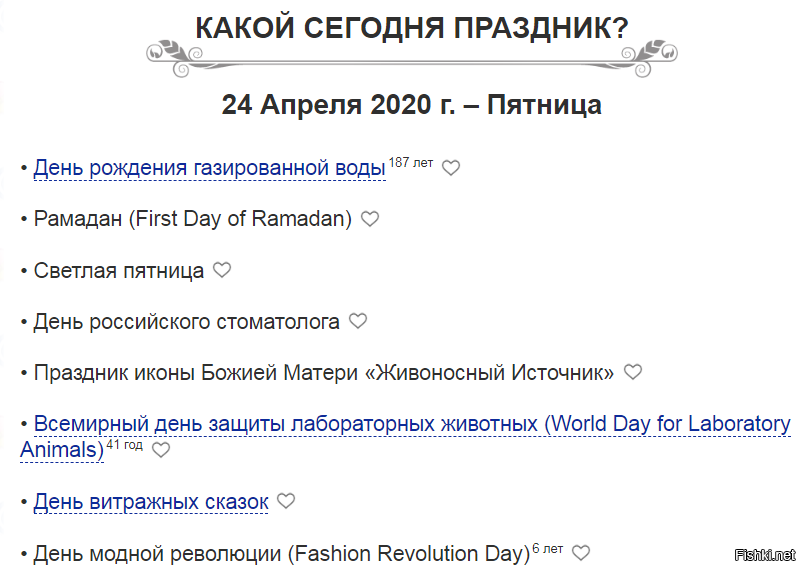The width and height of the screenshot is (801, 567).
Task: Click День российского стоматолога entry text
Action: click(x=186, y=322)
